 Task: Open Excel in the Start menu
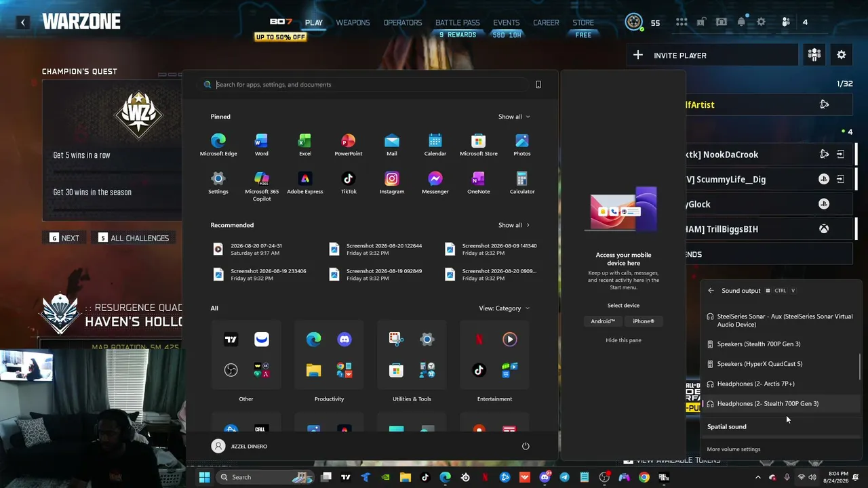coord(305,145)
